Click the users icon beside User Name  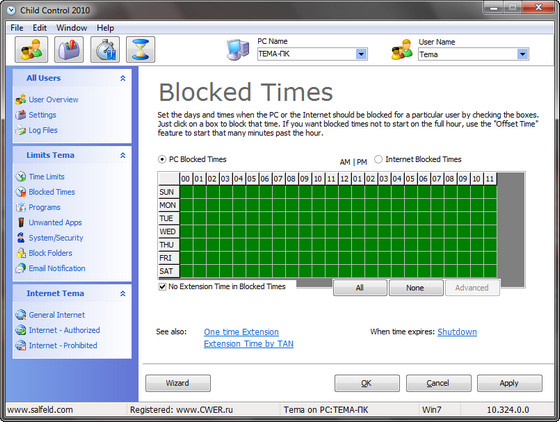pyautogui.click(x=402, y=50)
